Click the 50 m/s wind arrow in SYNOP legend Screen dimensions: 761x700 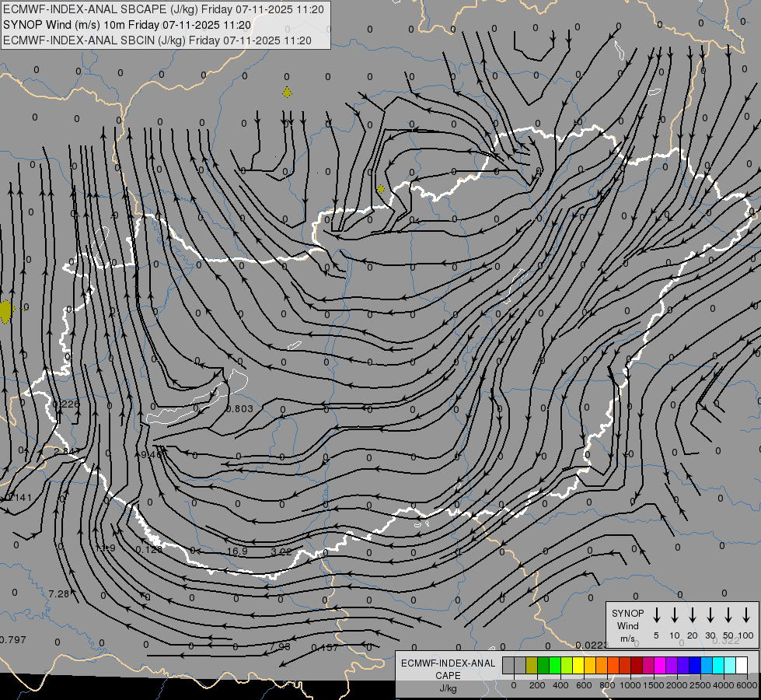click(728, 615)
